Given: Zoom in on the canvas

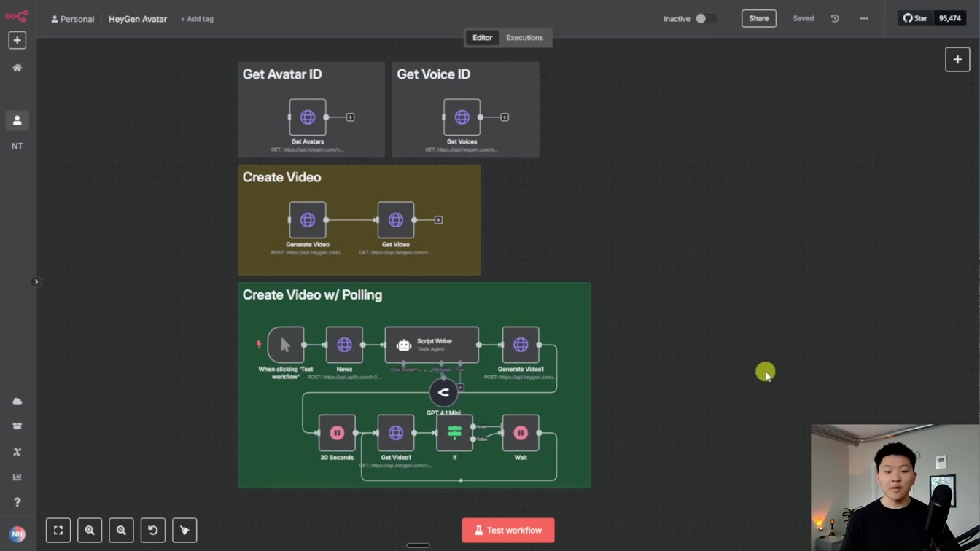Looking at the screenshot, I should 90,531.
